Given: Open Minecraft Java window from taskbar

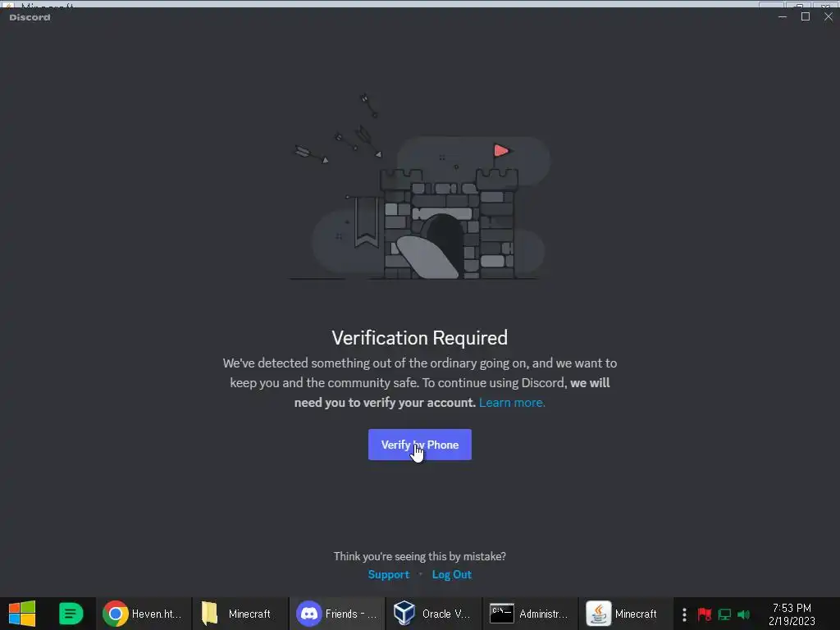Looking at the screenshot, I should pos(624,614).
